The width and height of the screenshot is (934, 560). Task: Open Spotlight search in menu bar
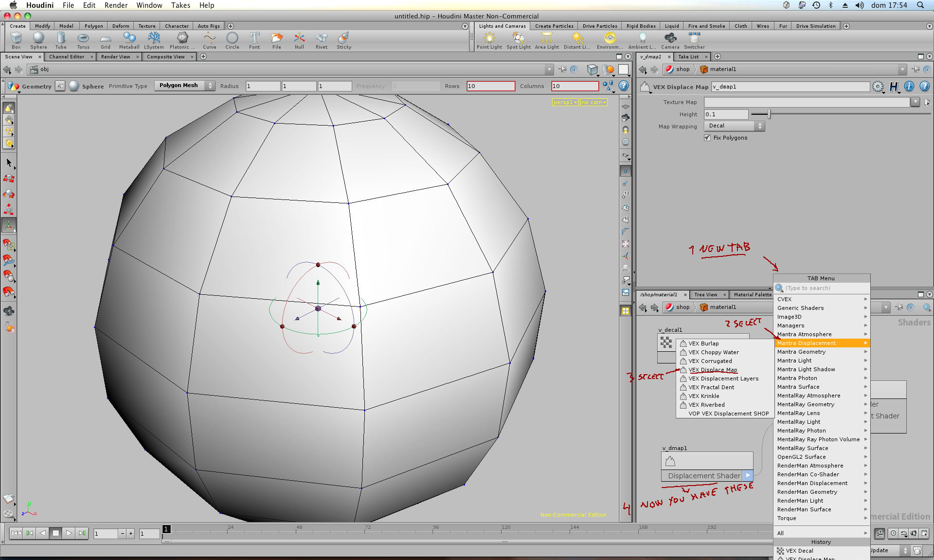point(920,5)
